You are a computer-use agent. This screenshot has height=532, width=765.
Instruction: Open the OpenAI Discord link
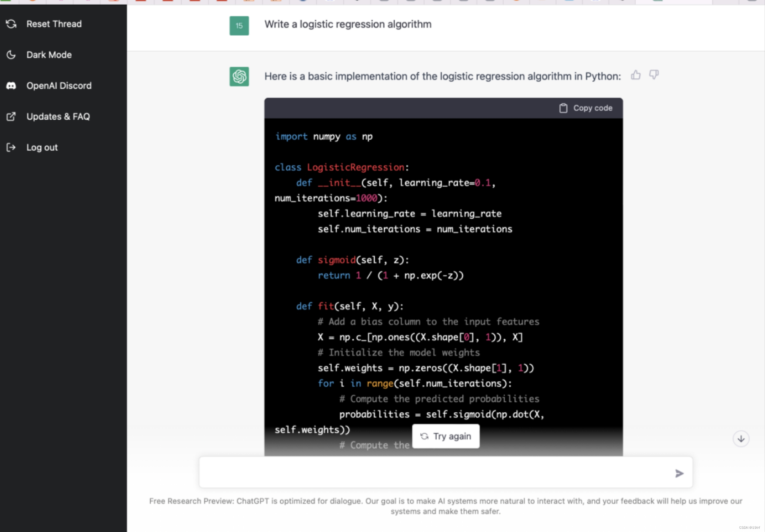pyautogui.click(x=59, y=86)
